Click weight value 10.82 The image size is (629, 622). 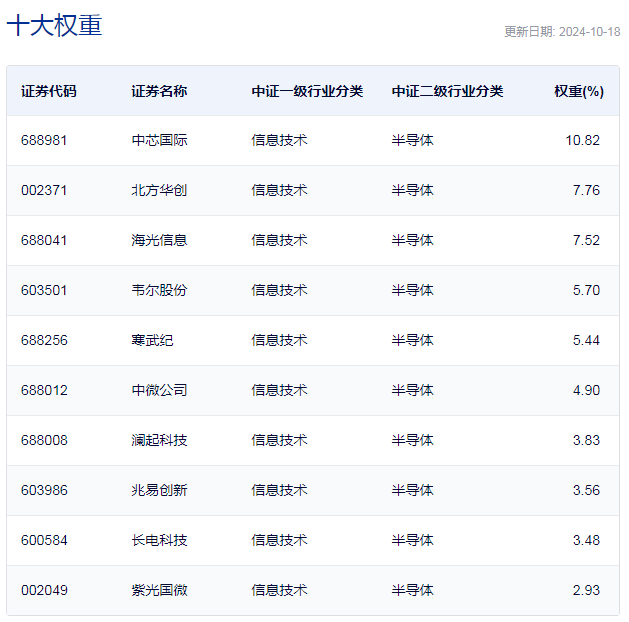pos(582,140)
